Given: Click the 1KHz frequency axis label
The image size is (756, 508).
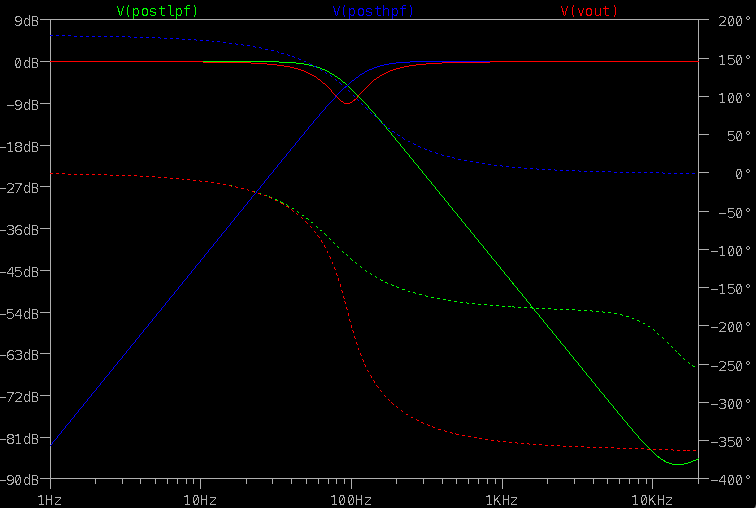Looking at the screenshot, I should tap(501, 500).
